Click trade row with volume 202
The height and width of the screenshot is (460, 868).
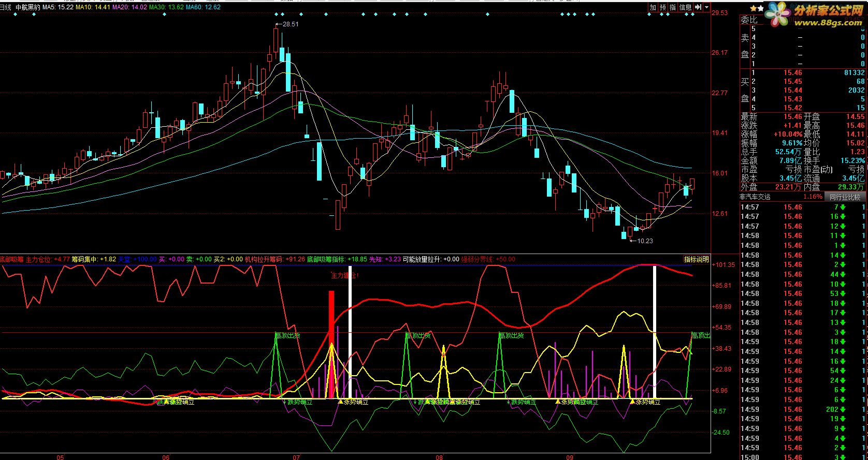pos(804,409)
